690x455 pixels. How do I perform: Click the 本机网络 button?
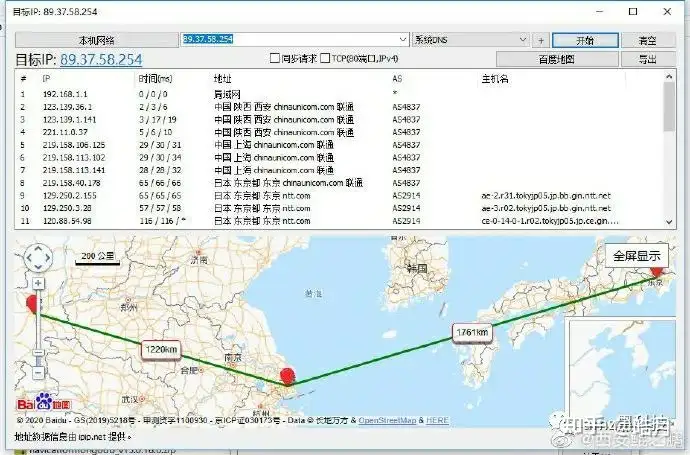[97, 40]
